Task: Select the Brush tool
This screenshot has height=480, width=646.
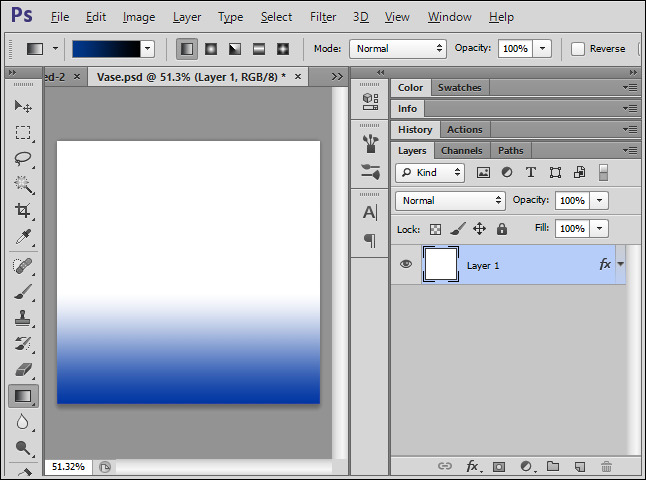Action: (23, 292)
